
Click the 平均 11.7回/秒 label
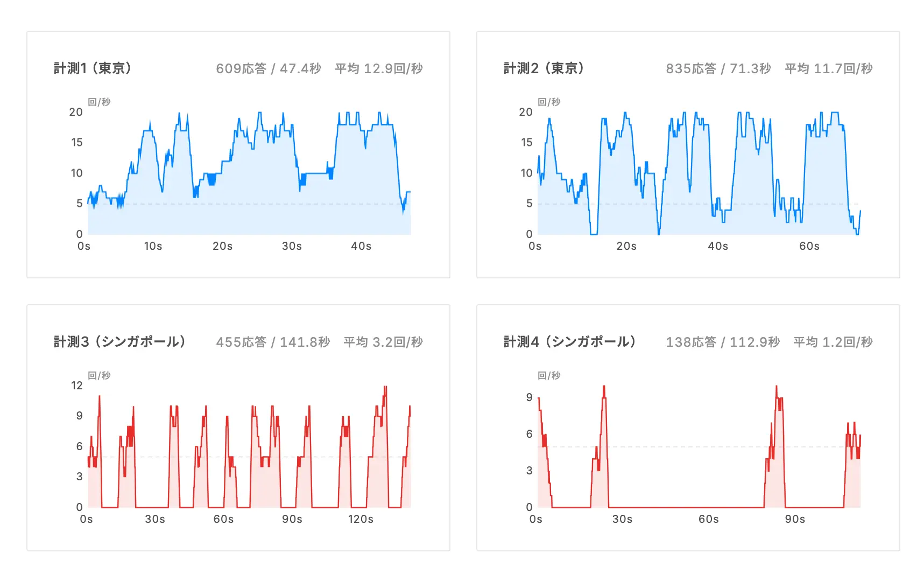pos(829,68)
